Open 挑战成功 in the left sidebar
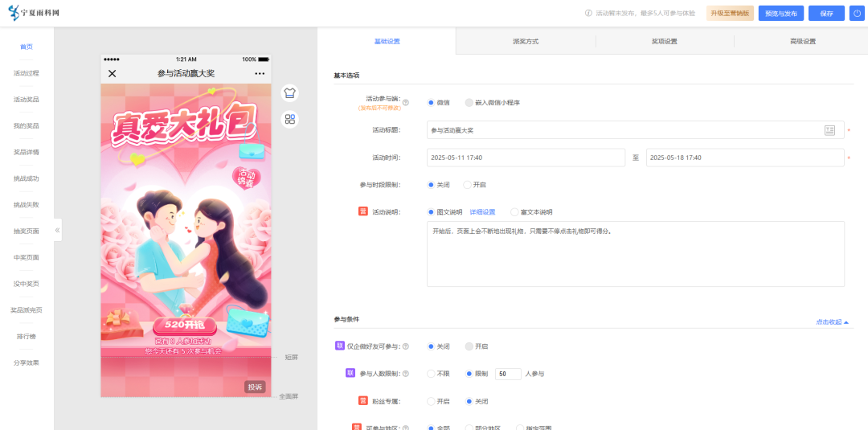868x430 pixels. pos(27,178)
